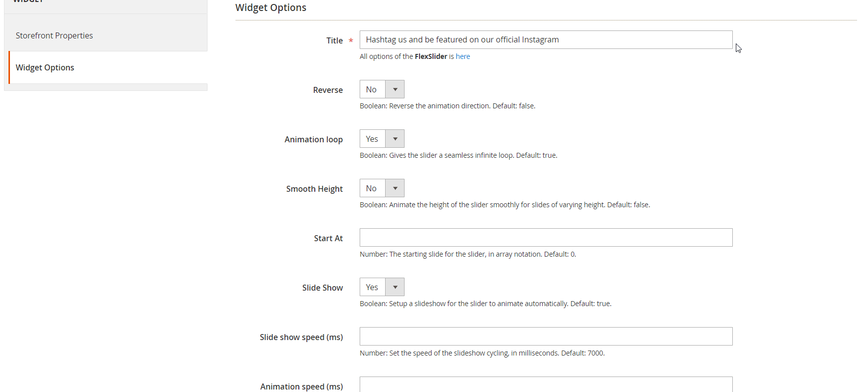Open the Smooth Height dropdown

[382, 188]
